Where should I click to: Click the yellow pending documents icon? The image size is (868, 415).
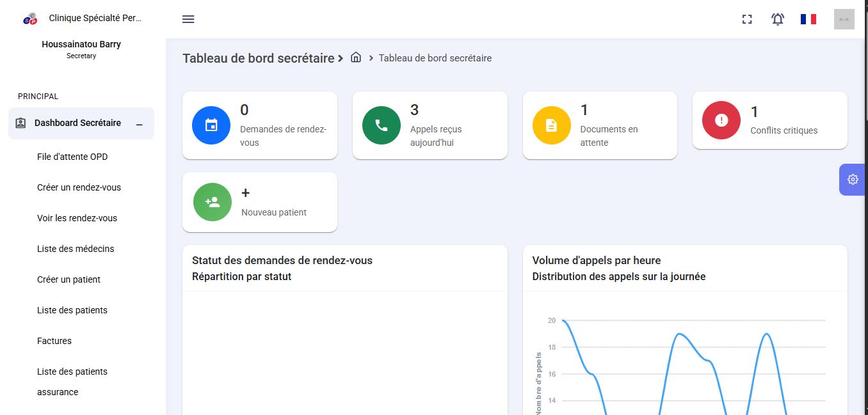(x=551, y=125)
